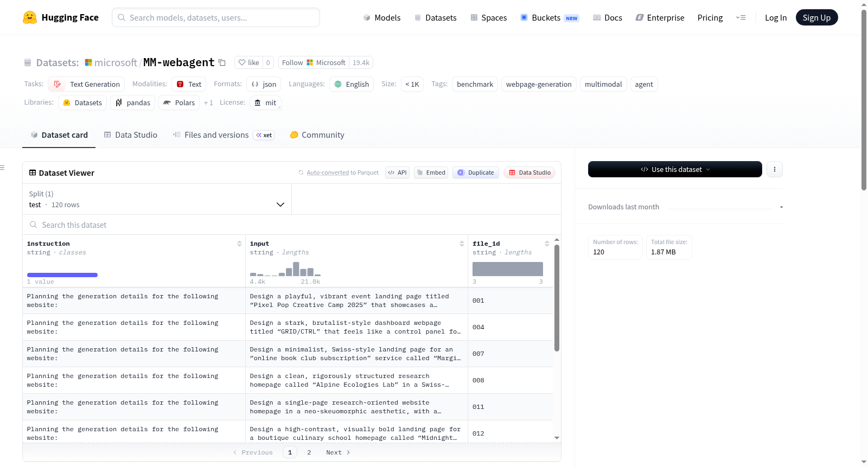The height and width of the screenshot is (467, 868).
Task: Click the microsoft organization avatar link
Action: click(x=88, y=62)
